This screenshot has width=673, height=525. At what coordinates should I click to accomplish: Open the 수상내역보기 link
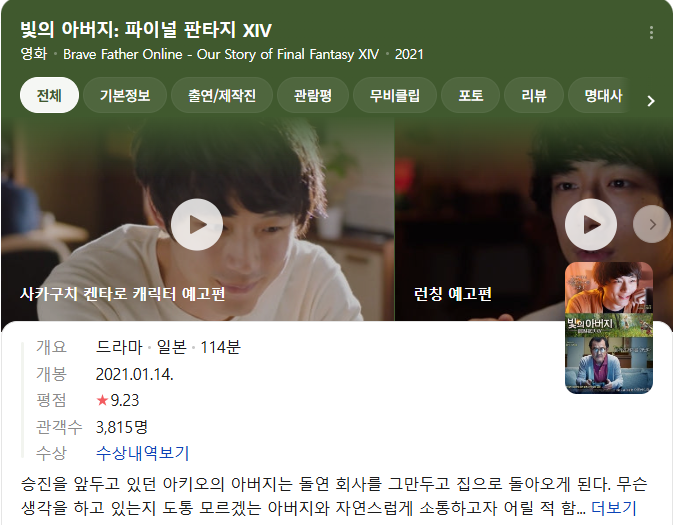tap(142, 453)
